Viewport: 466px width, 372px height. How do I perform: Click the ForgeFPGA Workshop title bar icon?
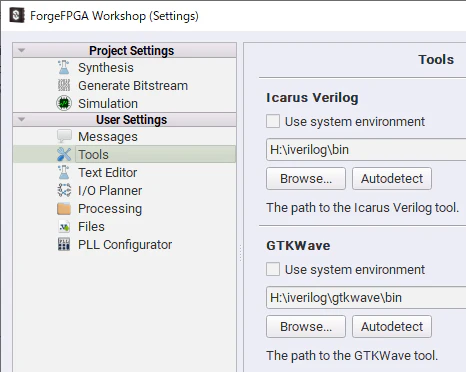[x=17, y=15]
